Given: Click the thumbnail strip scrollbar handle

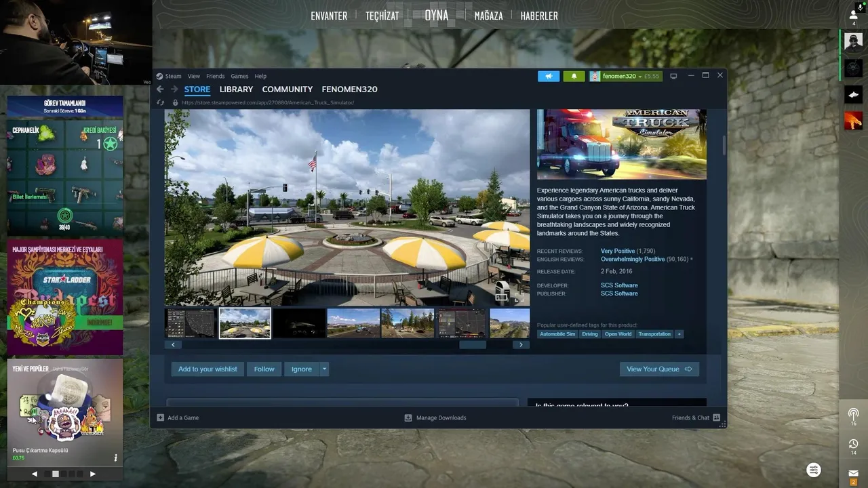Looking at the screenshot, I should [x=473, y=345].
